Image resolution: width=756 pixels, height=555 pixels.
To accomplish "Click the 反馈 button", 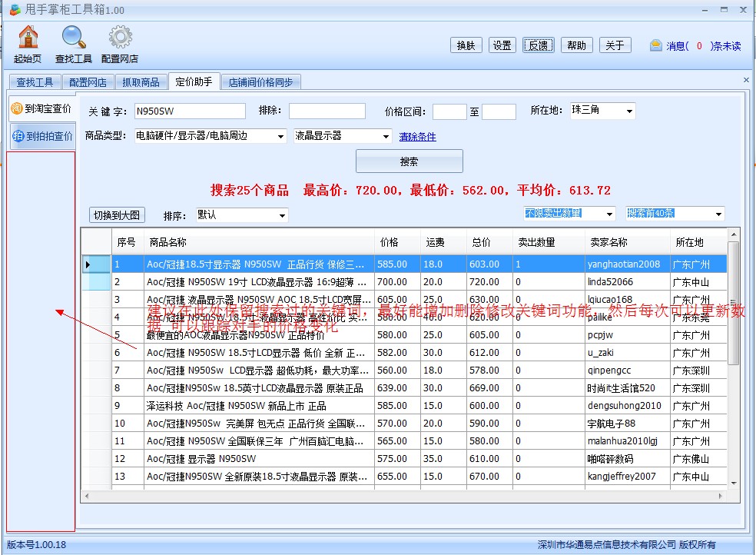I will tap(539, 45).
